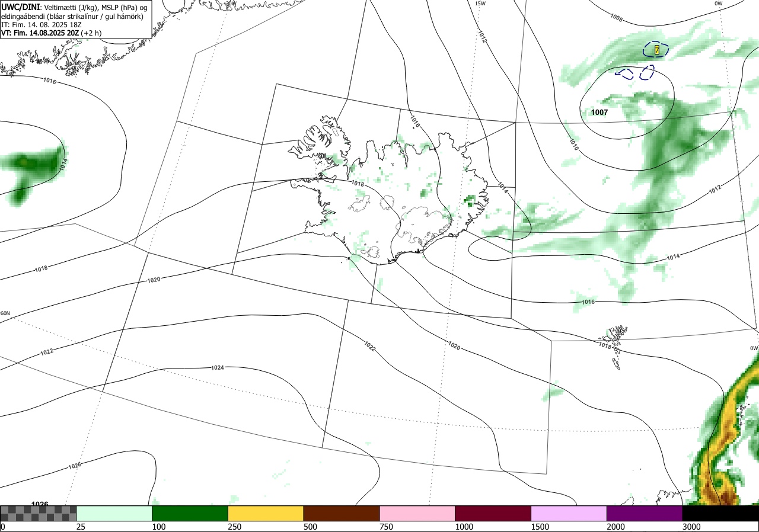
Task: Click the legend tick value "2000"
Action: pos(616,527)
